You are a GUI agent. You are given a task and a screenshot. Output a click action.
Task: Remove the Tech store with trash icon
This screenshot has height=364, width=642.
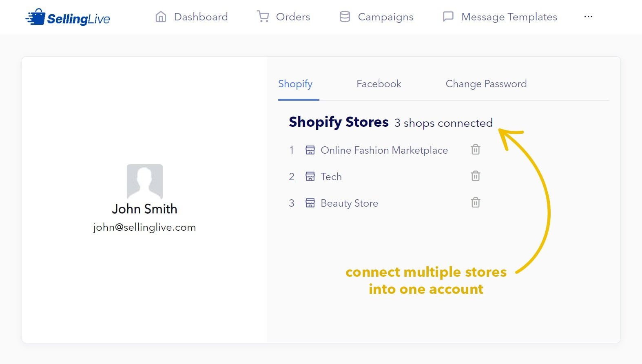click(476, 176)
